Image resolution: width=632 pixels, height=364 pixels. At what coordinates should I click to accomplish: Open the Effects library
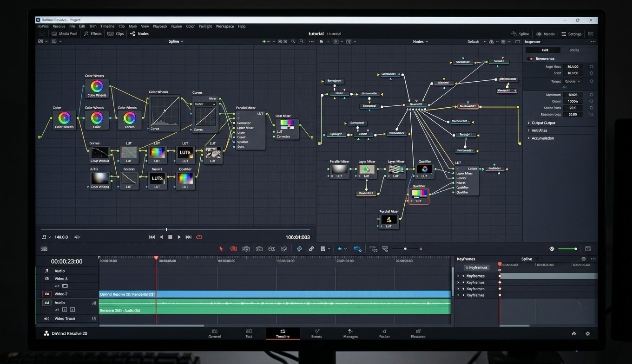(x=92, y=34)
